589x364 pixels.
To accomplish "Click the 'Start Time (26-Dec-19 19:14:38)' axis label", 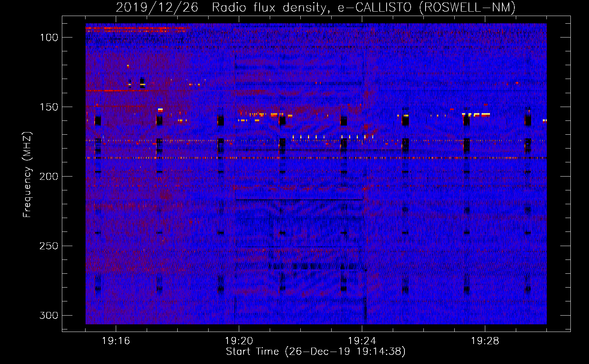I will tap(316, 352).
